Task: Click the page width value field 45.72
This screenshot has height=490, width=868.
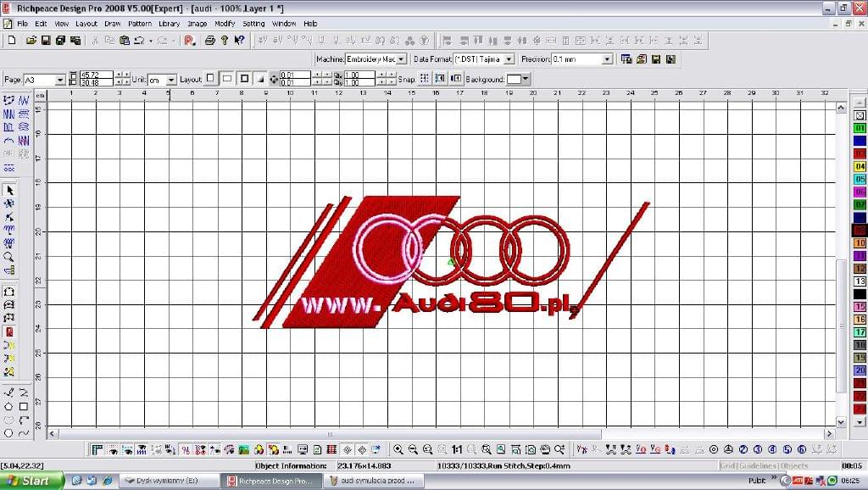Action: tap(96, 75)
